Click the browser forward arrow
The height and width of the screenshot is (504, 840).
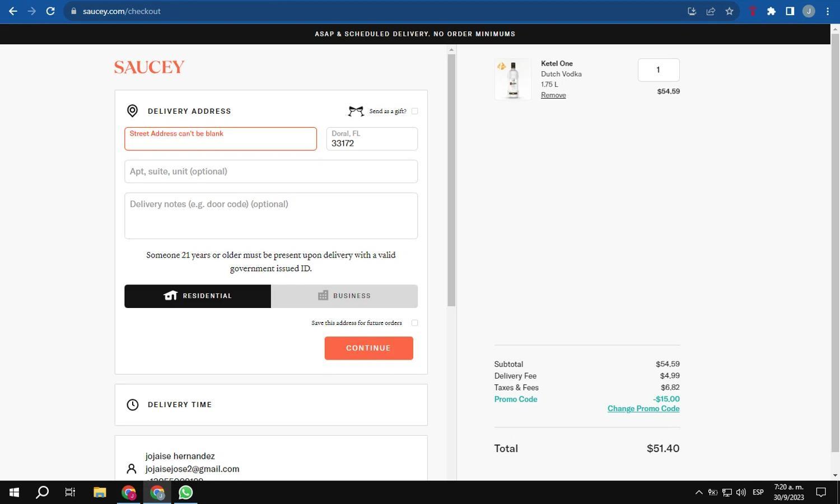click(31, 11)
